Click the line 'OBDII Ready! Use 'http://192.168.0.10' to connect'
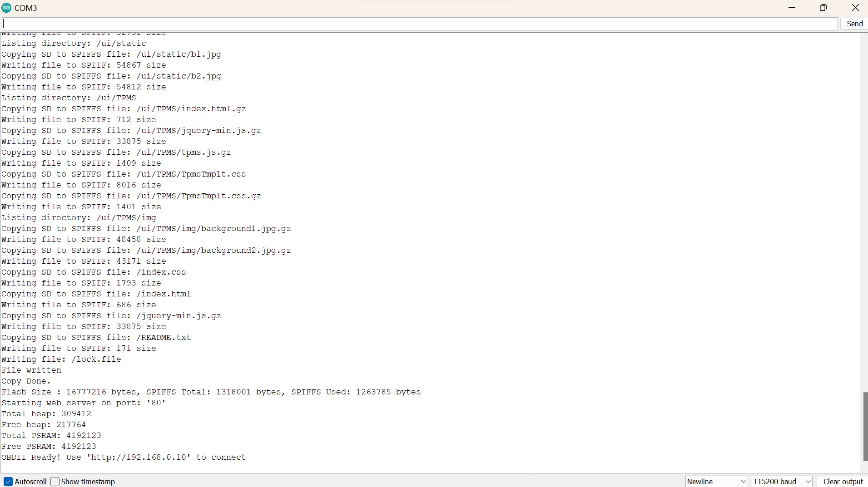 (124, 457)
